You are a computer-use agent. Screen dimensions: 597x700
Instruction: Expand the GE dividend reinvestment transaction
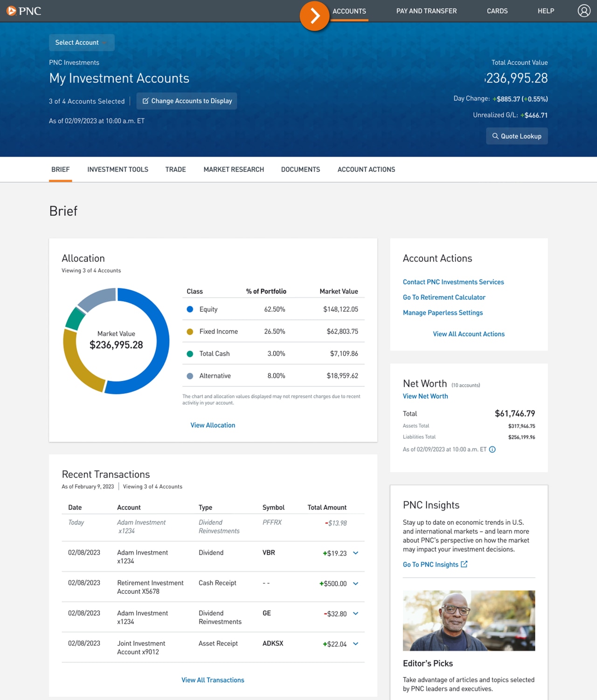click(355, 614)
